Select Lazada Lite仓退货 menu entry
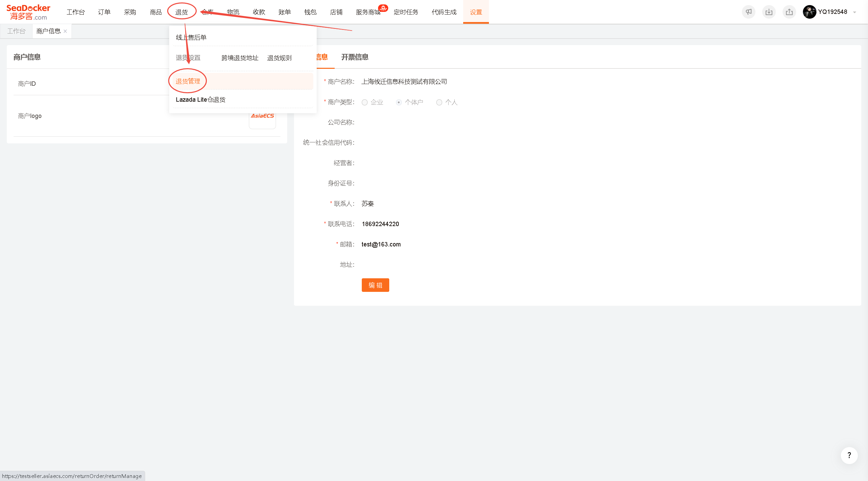 [201, 100]
